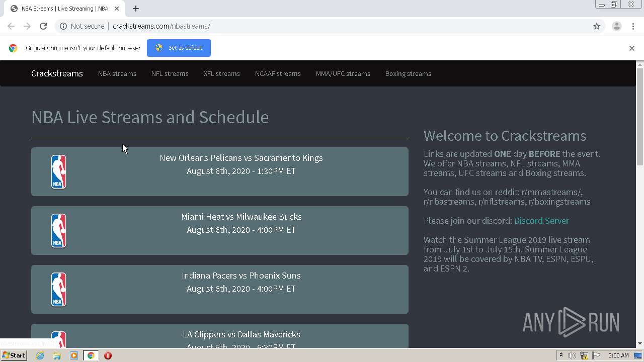This screenshot has width=644, height=362.
Task: Open XFL streams nav item
Action: click(x=222, y=73)
